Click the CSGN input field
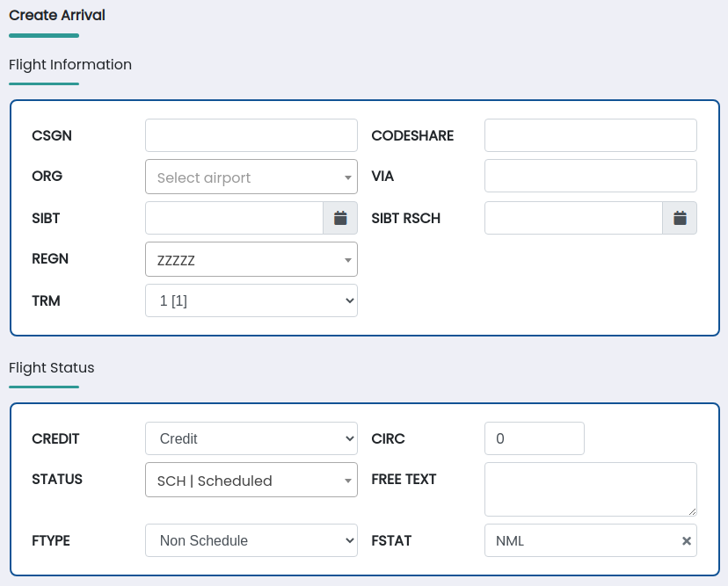This screenshot has width=728, height=586. click(x=251, y=135)
